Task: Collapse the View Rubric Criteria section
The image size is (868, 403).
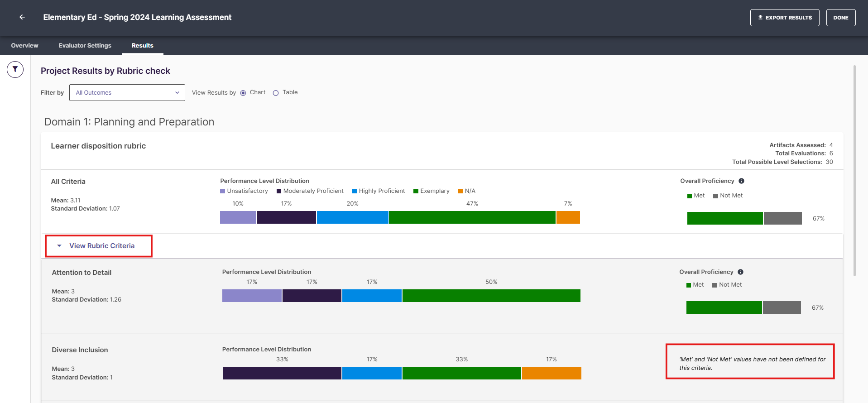Action: coord(98,246)
